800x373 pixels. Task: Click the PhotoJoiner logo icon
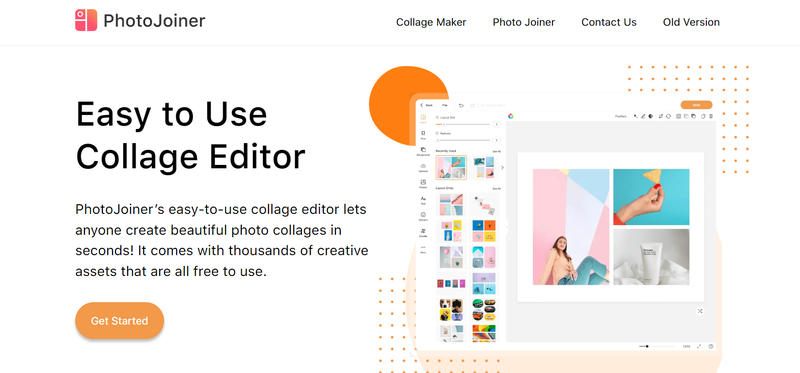coord(86,20)
